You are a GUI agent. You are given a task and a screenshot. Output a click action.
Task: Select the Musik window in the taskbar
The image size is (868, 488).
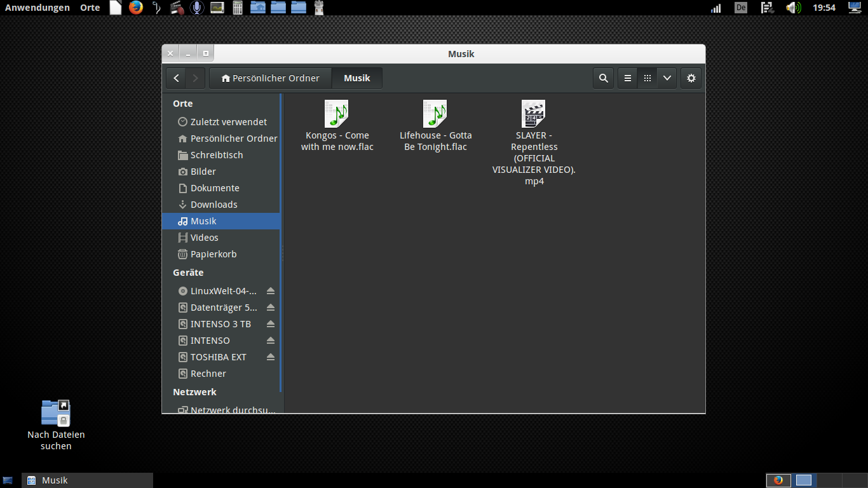[88, 480]
